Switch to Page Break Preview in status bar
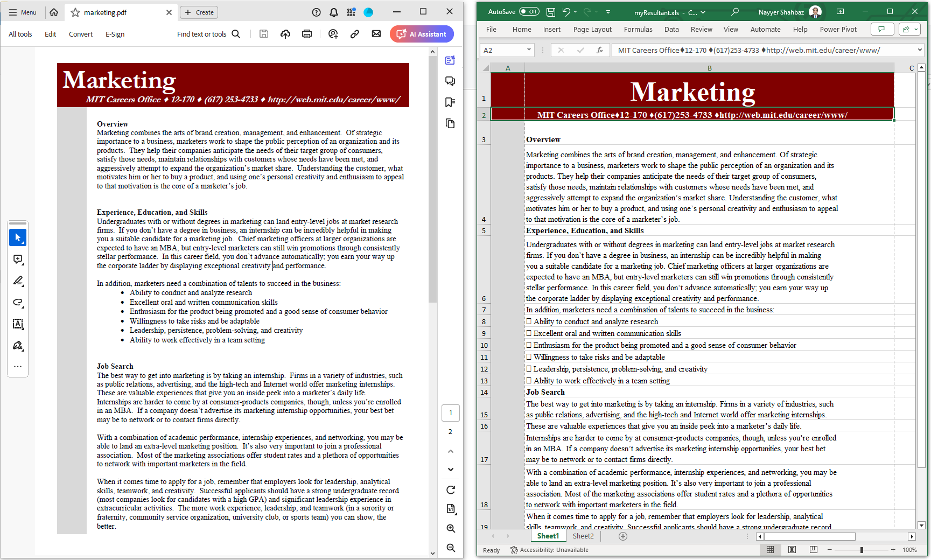 (813, 550)
